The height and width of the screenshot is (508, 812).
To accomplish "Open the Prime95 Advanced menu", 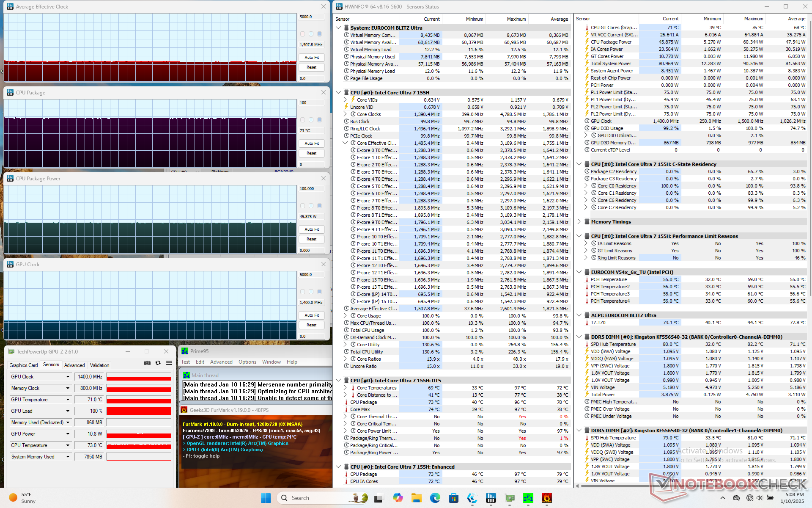I will pos(221,362).
